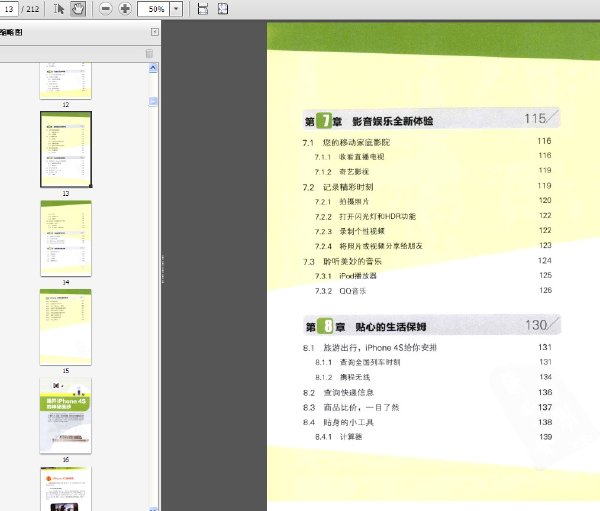Click the panel splitter grip handle

(163, 269)
